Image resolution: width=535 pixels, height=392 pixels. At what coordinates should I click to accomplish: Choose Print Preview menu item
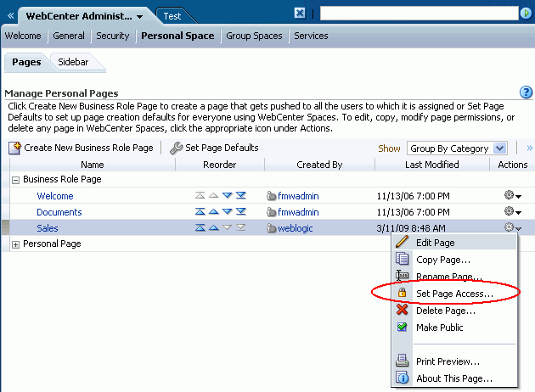tap(454, 361)
